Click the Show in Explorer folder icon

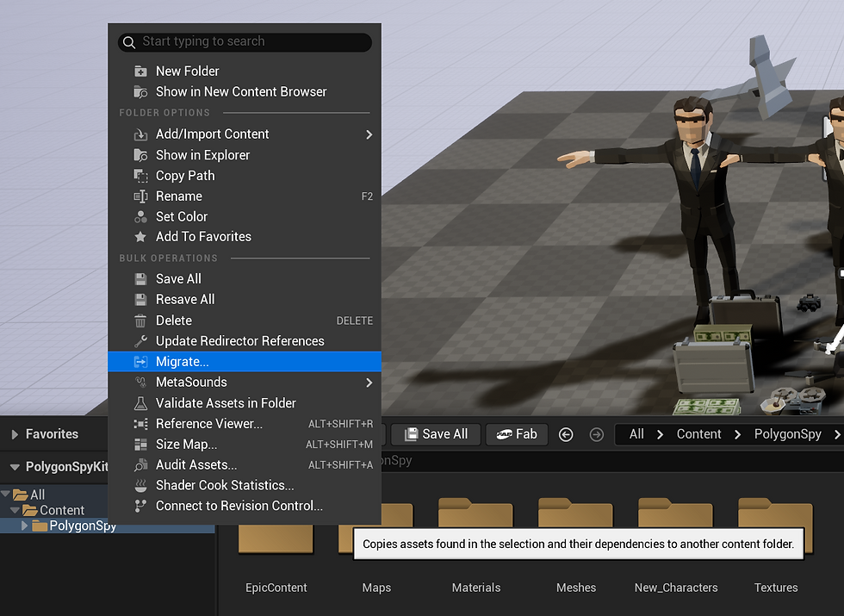coord(140,155)
